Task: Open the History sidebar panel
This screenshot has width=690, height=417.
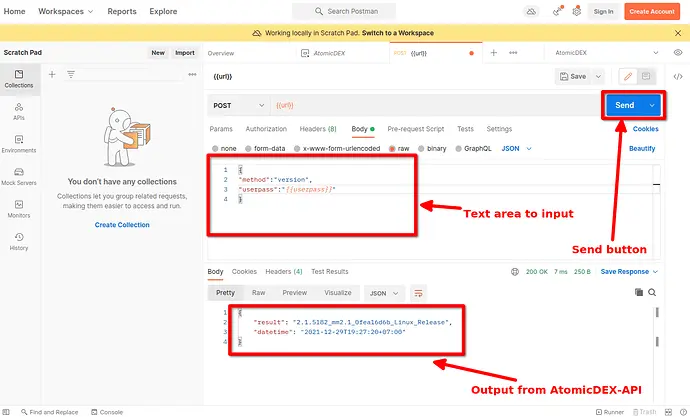Action: (19, 241)
